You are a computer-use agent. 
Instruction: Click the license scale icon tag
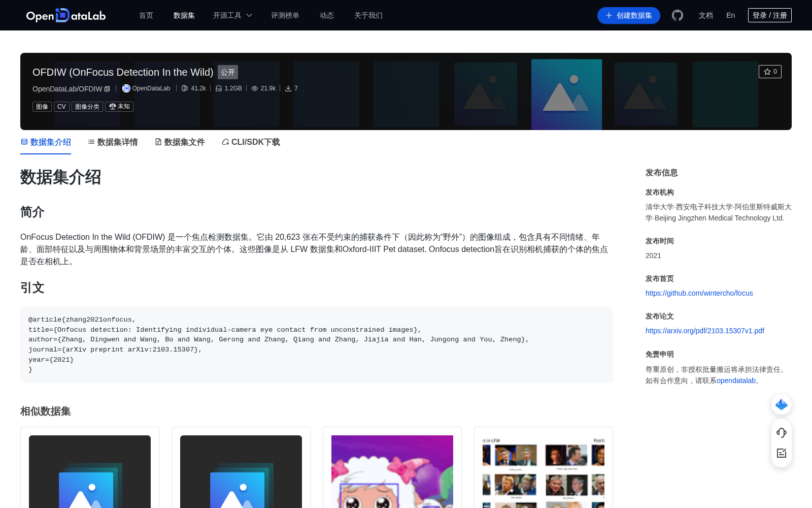[119, 107]
